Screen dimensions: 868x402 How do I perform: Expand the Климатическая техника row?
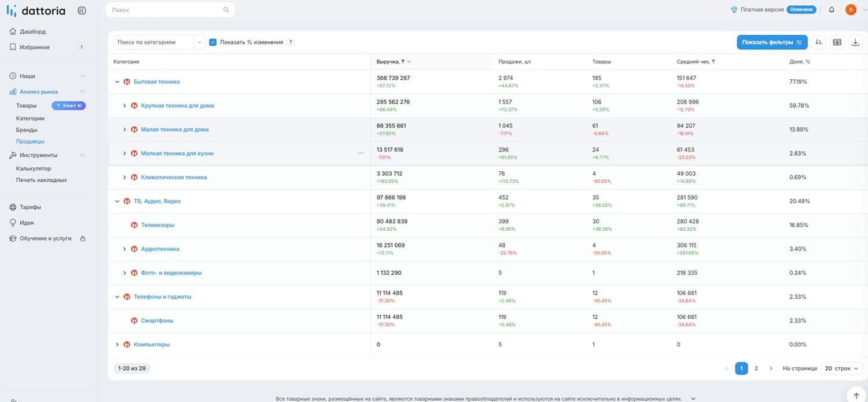[124, 178]
